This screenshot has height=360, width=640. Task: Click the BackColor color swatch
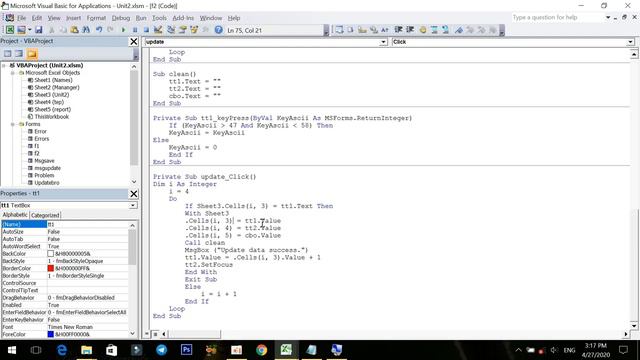pyautogui.click(x=51, y=254)
